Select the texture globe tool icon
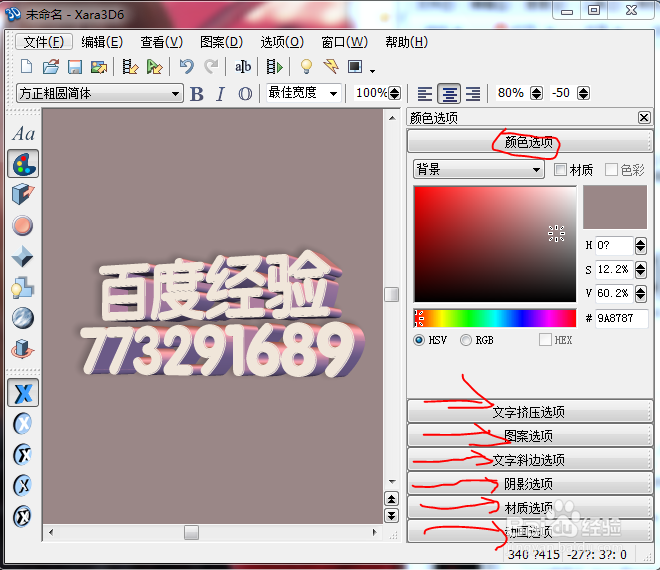This screenshot has height=570, width=660. [x=23, y=318]
